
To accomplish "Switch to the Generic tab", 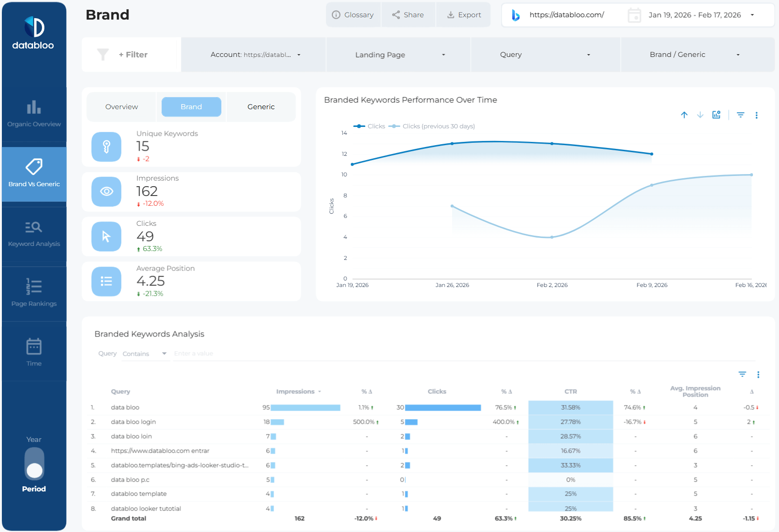I will (261, 107).
